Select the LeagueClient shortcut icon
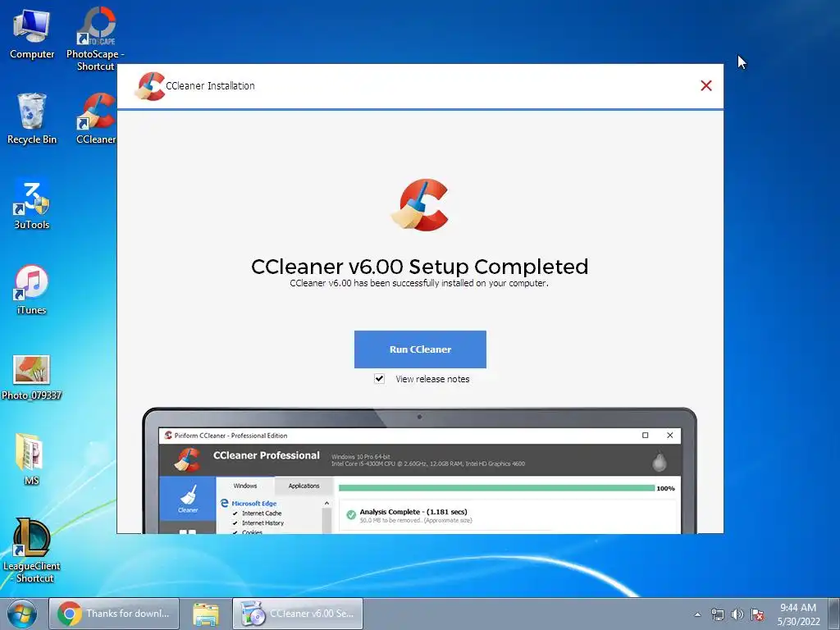The height and width of the screenshot is (630, 840). (x=32, y=550)
